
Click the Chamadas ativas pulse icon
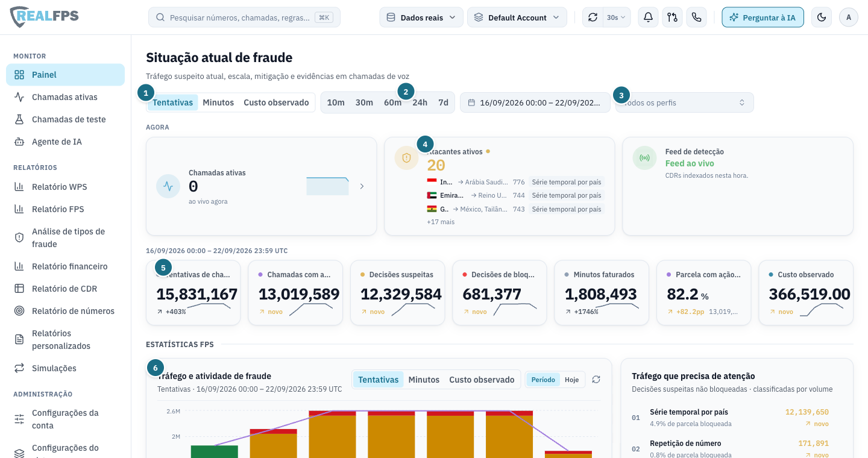click(x=168, y=186)
